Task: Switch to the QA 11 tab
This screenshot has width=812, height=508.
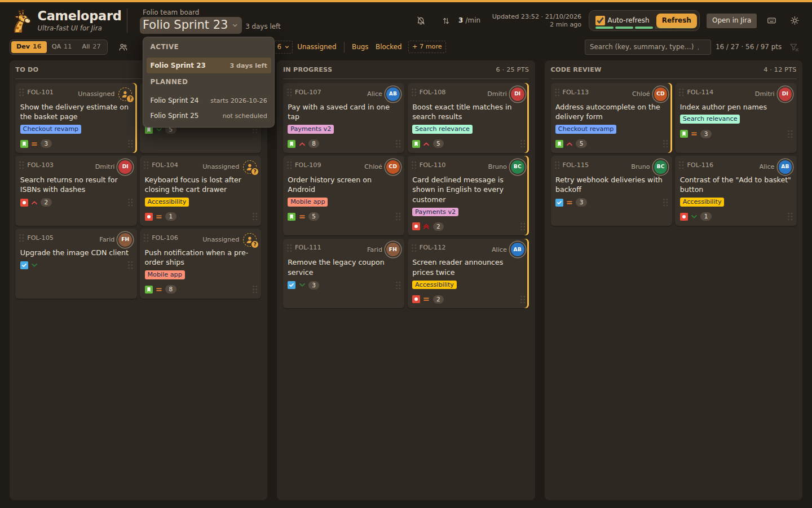Action: (x=61, y=47)
